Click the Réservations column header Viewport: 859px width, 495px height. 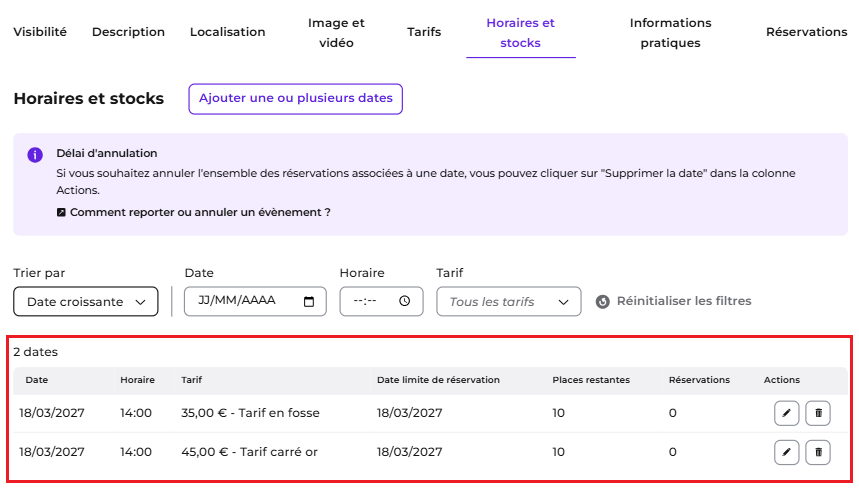700,380
